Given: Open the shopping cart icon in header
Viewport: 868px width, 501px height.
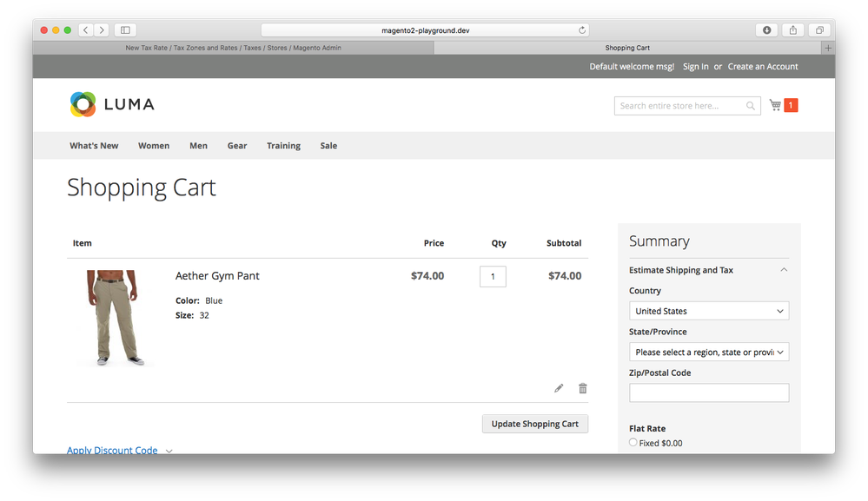Looking at the screenshot, I should coord(775,105).
